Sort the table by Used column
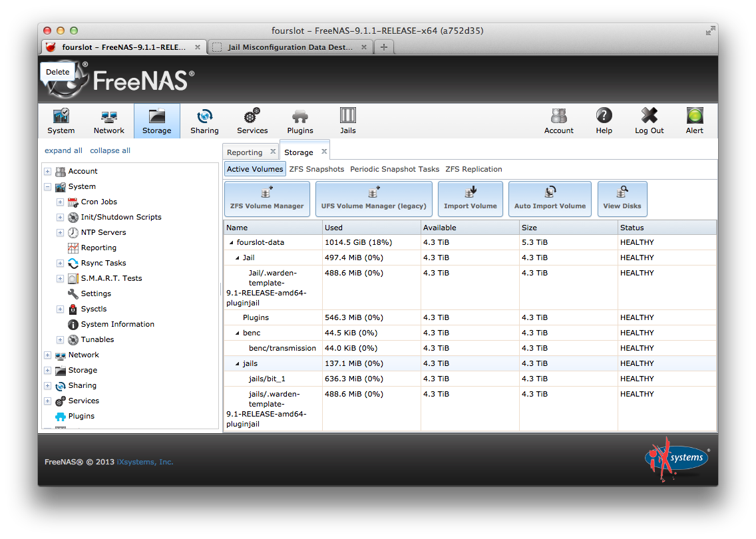 371,228
